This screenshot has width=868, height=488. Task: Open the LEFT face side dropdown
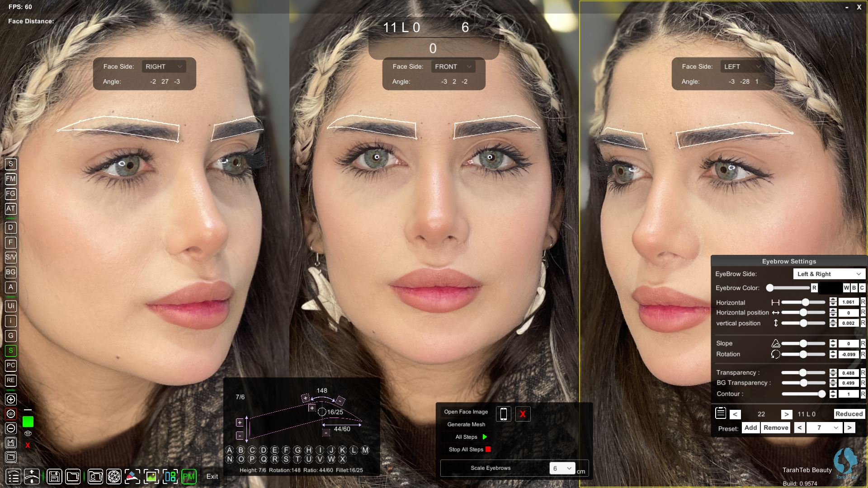(x=742, y=66)
